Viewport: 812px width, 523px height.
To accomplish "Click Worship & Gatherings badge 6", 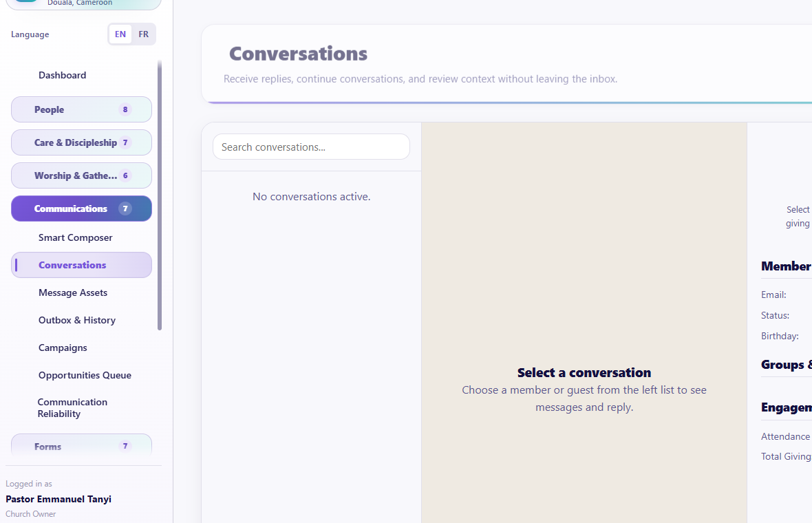I will [x=125, y=175].
